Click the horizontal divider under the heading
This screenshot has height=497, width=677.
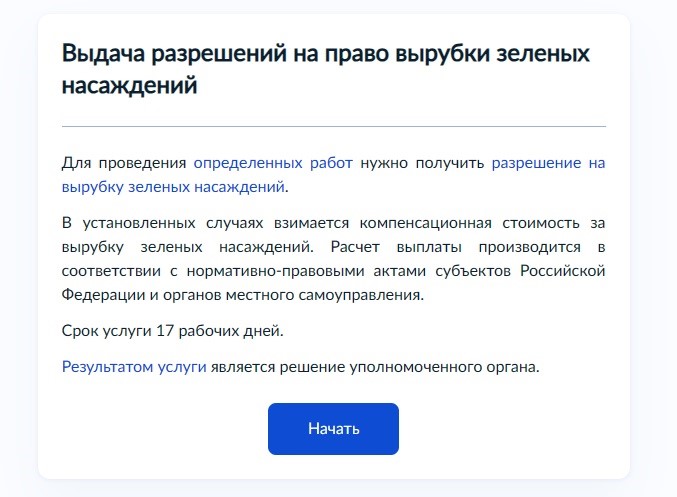(334, 127)
